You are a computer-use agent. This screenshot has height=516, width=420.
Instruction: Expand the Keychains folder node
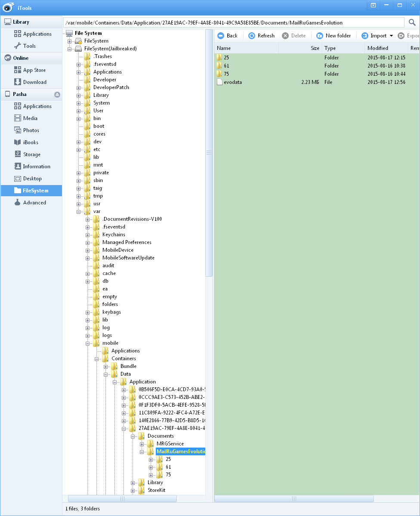pyautogui.click(x=88, y=235)
